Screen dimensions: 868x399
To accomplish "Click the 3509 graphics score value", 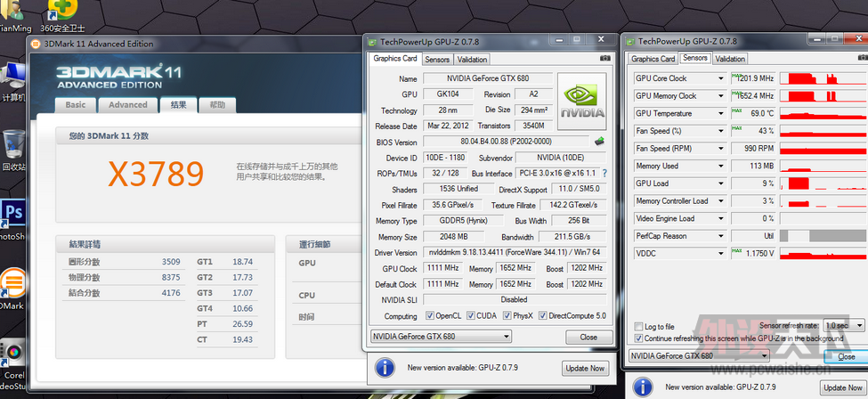I will click(171, 262).
